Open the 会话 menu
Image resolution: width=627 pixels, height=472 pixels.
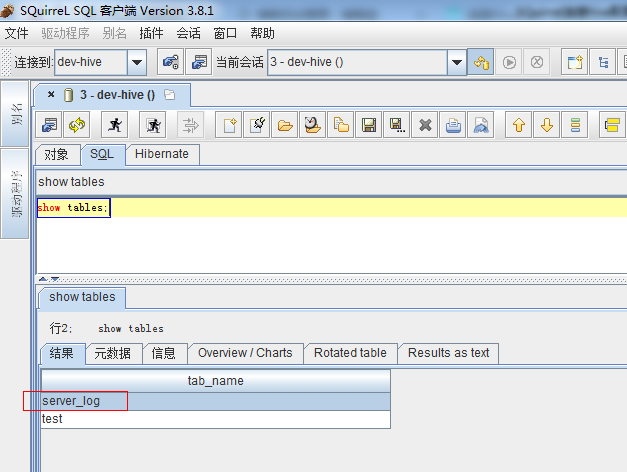188,33
